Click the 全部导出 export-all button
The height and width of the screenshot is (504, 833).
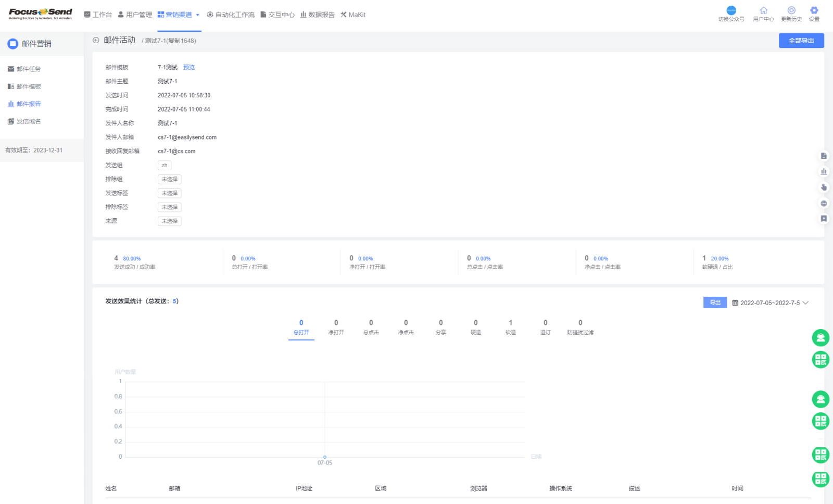tap(801, 41)
